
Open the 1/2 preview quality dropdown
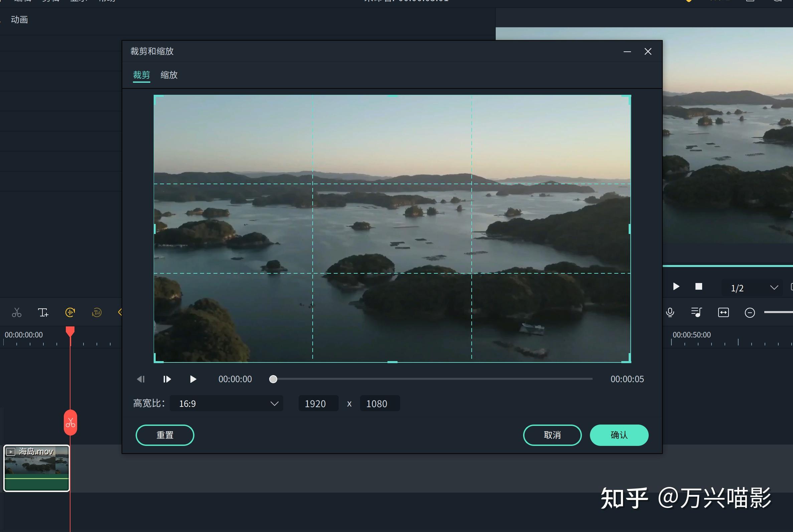pyautogui.click(x=752, y=288)
